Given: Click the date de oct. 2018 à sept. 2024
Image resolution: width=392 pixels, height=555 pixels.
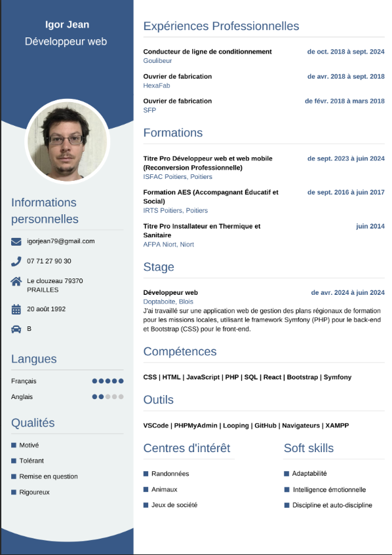Looking at the screenshot, I should tap(345, 52).
